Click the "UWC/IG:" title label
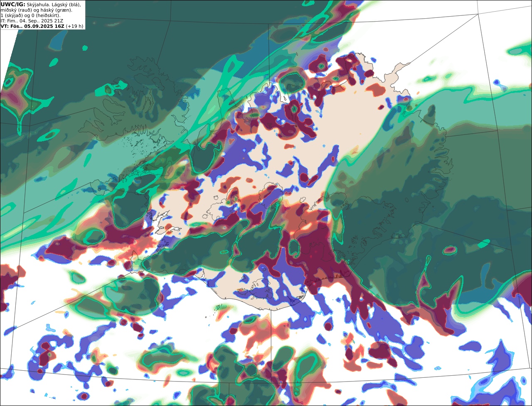Viewport: 532px width, 406px height. click(x=13, y=5)
